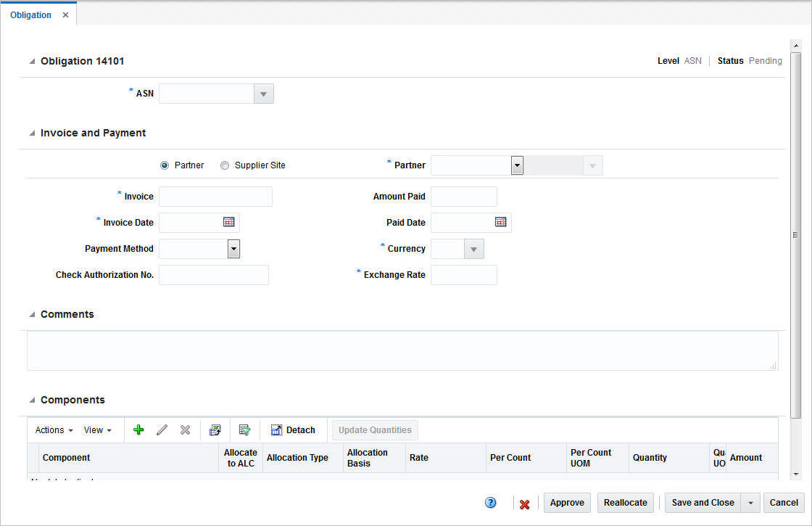The height and width of the screenshot is (526, 812).
Task: Open the disabled Partner value dropdown arrow
Action: click(592, 165)
